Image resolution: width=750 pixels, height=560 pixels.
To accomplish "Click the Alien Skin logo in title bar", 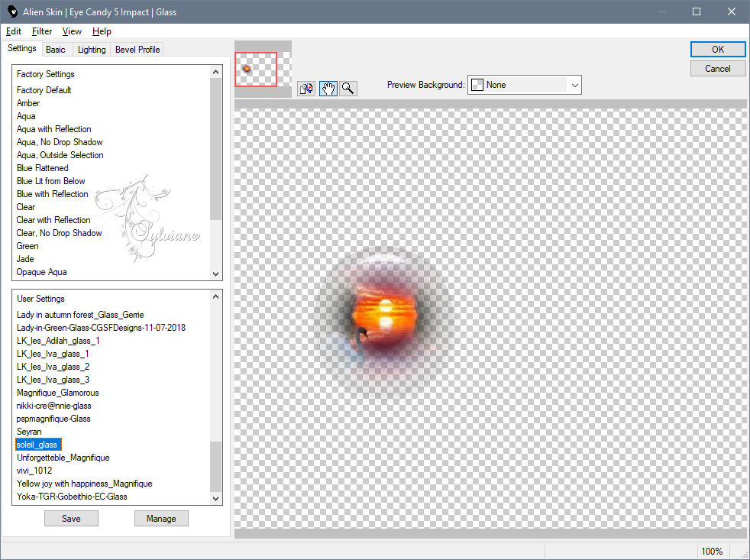I will pos(12,11).
